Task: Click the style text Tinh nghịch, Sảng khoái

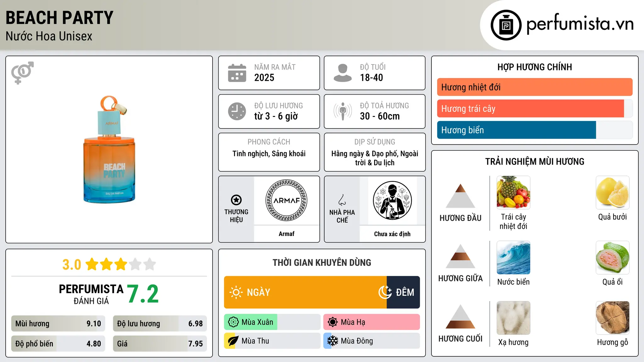Action: (269, 154)
